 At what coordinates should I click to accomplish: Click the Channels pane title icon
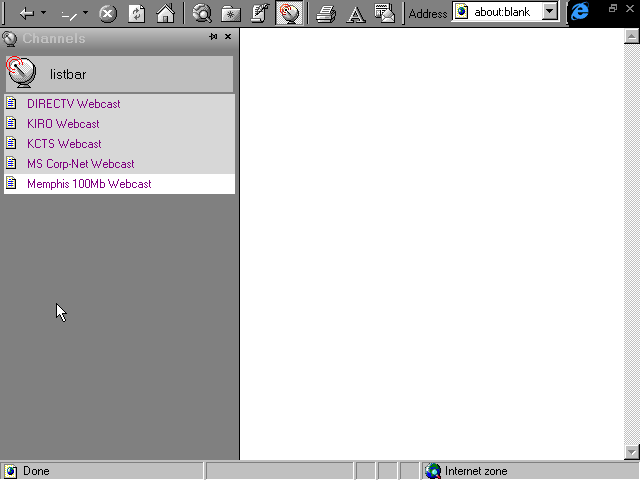[10, 39]
